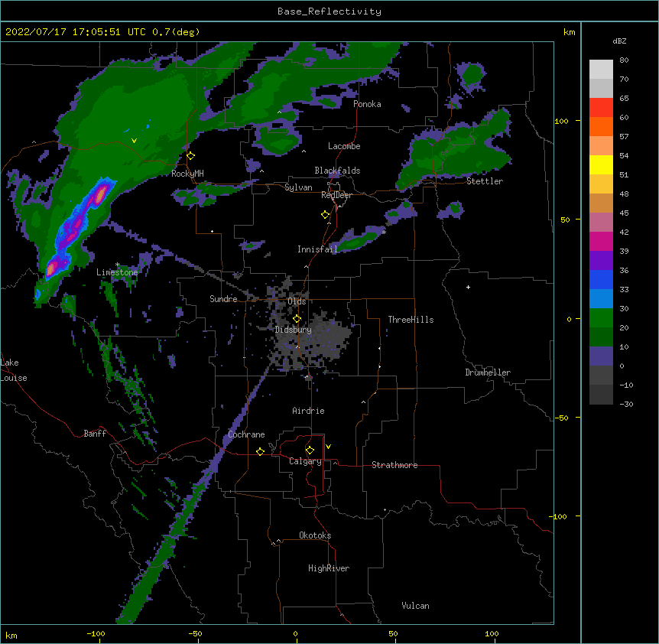This screenshot has height=644, width=659.
Task: Click the magenta 39-42 dBZ legend swatch
Action: click(x=601, y=241)
